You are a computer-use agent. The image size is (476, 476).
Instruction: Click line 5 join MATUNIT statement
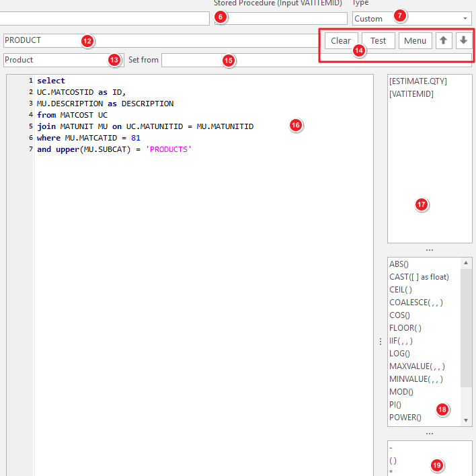(145, 126)
